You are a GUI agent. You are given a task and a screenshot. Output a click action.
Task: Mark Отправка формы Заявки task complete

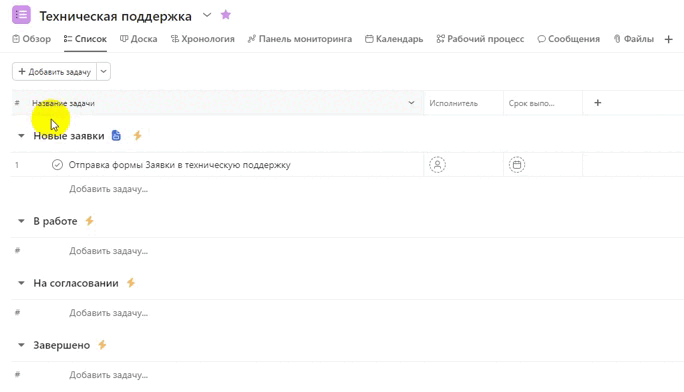[x=57, y=165]
